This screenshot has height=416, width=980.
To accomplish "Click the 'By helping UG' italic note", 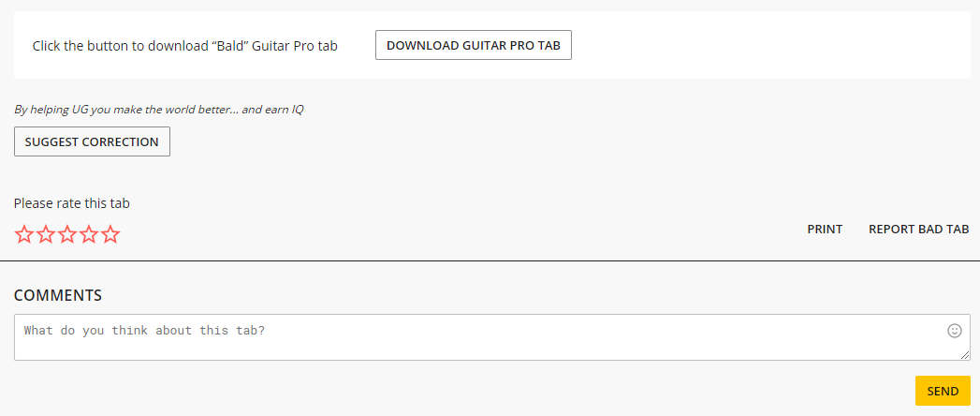I will [x=159, y=110].
